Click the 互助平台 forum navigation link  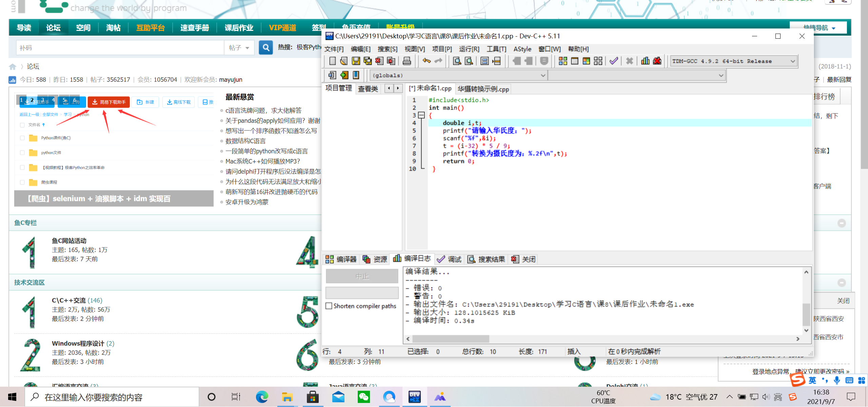tap(151, 28)
